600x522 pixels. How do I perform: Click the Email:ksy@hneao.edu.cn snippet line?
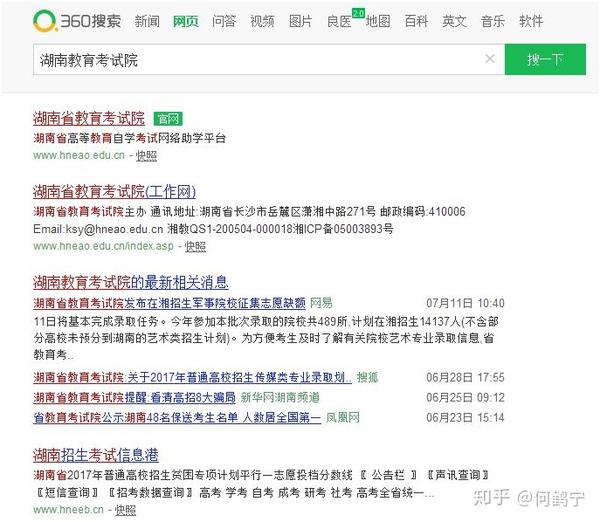(x=213, y=229)
